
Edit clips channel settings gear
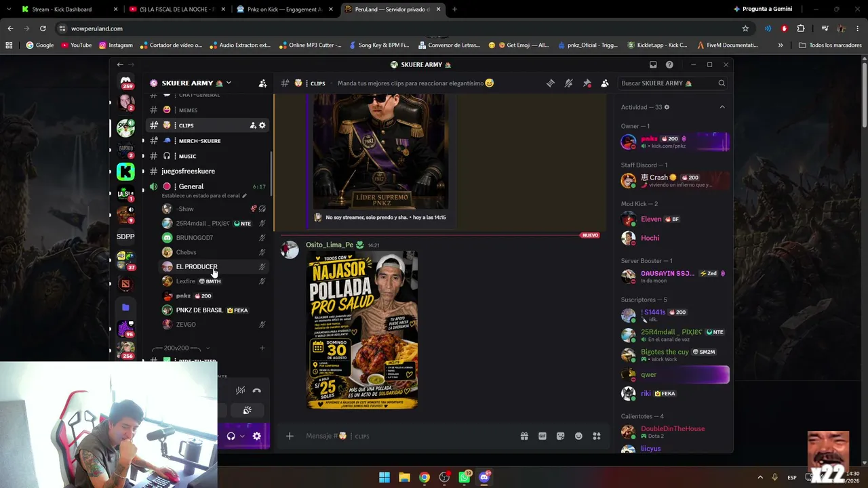pyautogui.click(x=262, y=125)
